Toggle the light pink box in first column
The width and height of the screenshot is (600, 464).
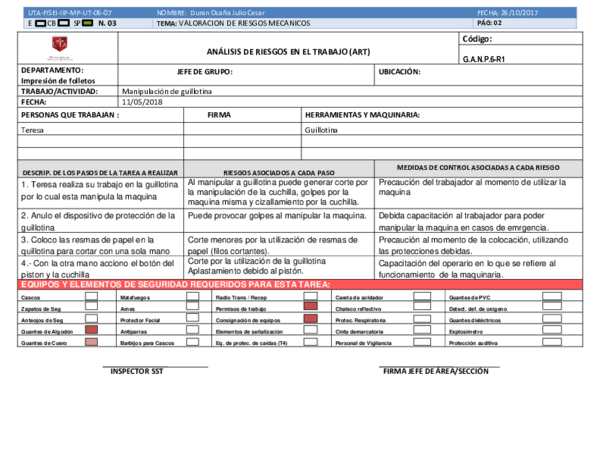pos(91,342)
